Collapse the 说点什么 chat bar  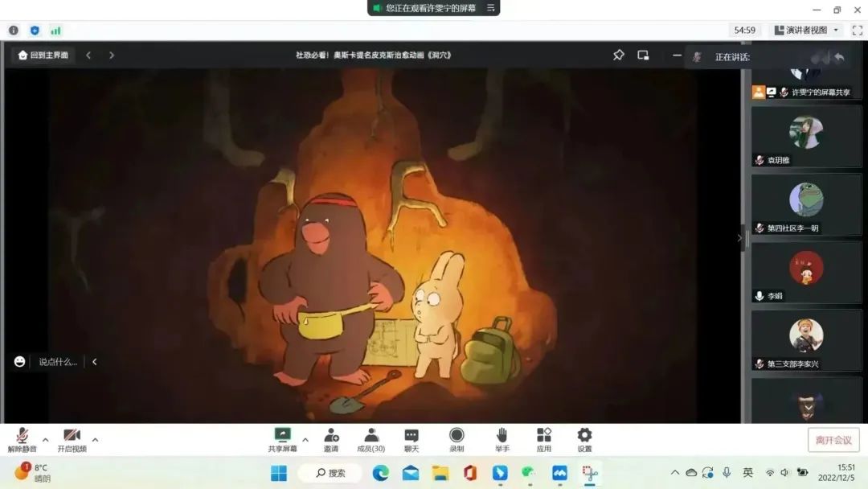tap(95, 362)
